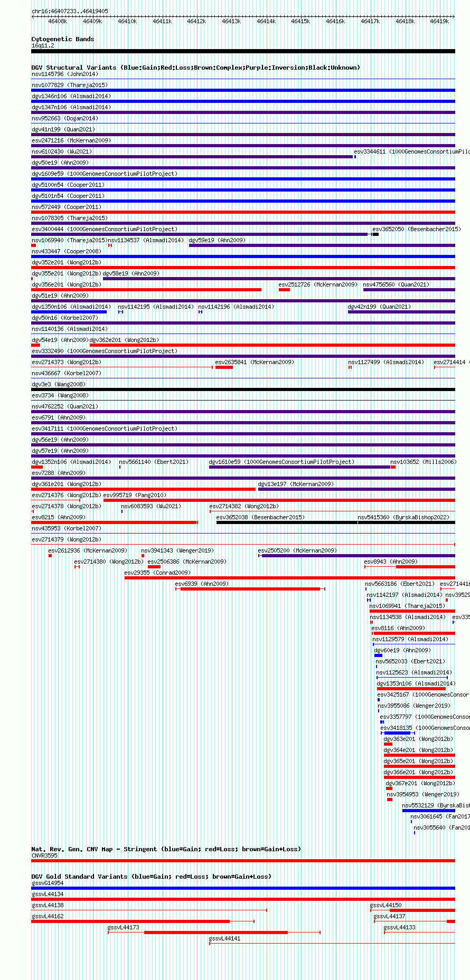Click dgv5100n54 (Cooper2011) label
This screenshot has width=470, height=980.
click(x=68, y=185)
